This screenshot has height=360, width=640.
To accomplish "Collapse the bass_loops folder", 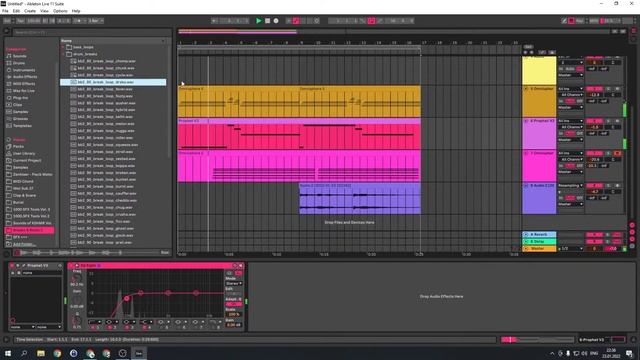I will coord(63,47).
